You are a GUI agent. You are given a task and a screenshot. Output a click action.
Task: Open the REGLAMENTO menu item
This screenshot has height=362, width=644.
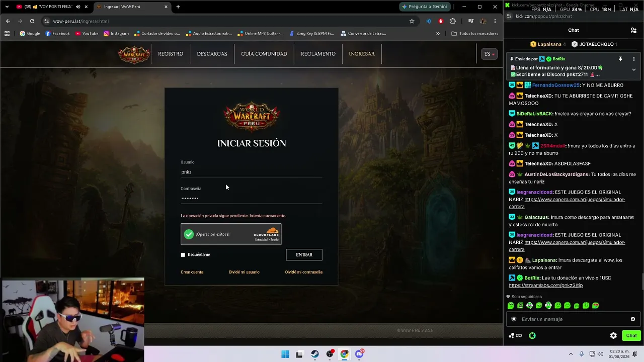coord(318,54)
